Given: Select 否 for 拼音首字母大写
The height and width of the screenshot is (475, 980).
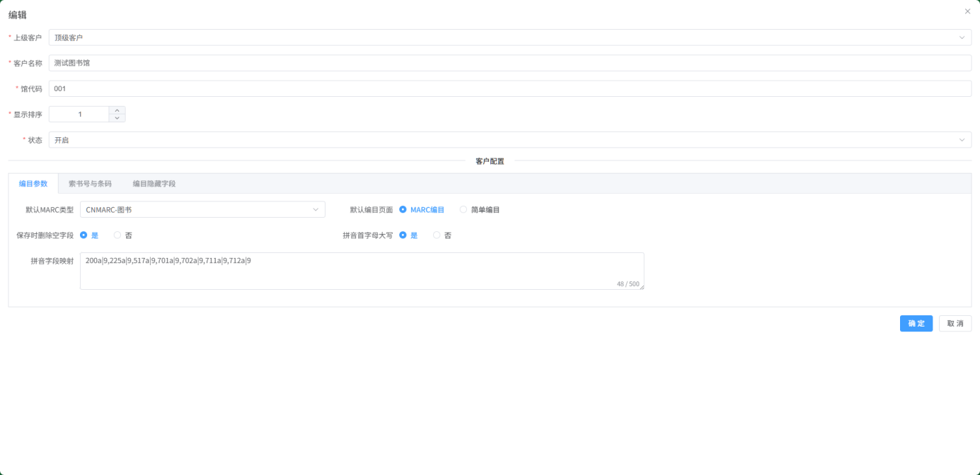Looking at the screenshot, I should coord(442,235).
